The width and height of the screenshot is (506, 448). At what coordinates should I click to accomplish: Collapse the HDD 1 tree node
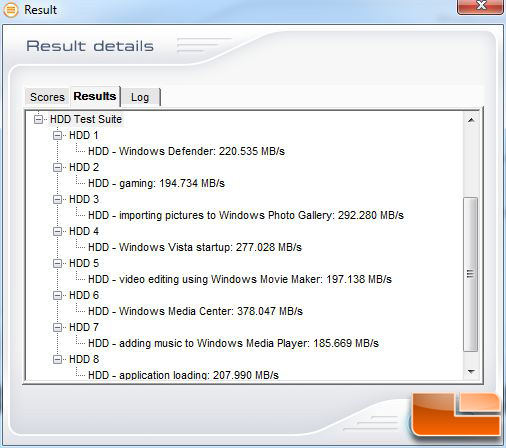57,135
